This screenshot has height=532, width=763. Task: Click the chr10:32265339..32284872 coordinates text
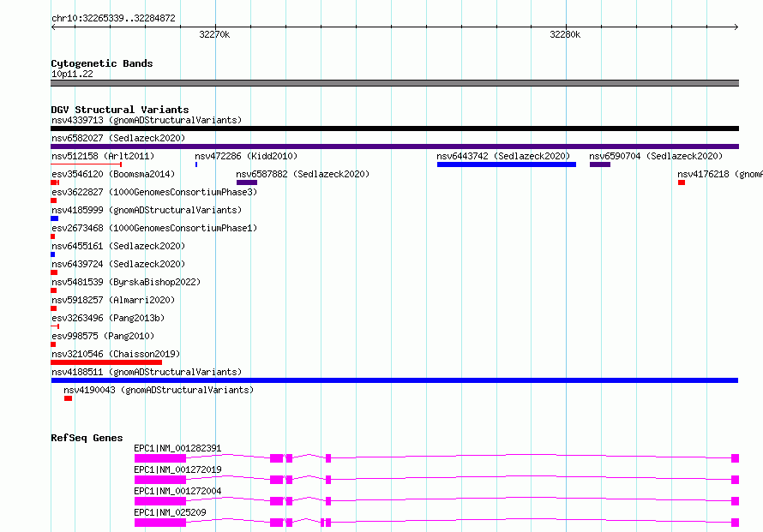pyautogui.click(x=113, y=18)
